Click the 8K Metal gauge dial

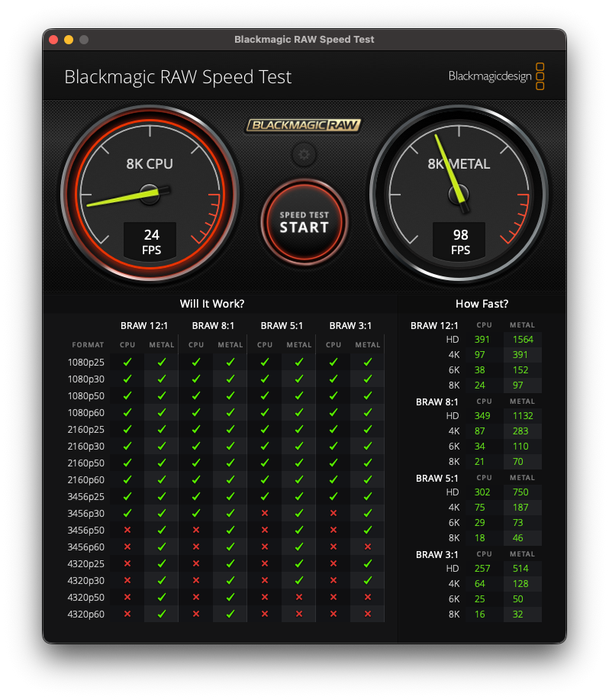click(x=459, y=194)
